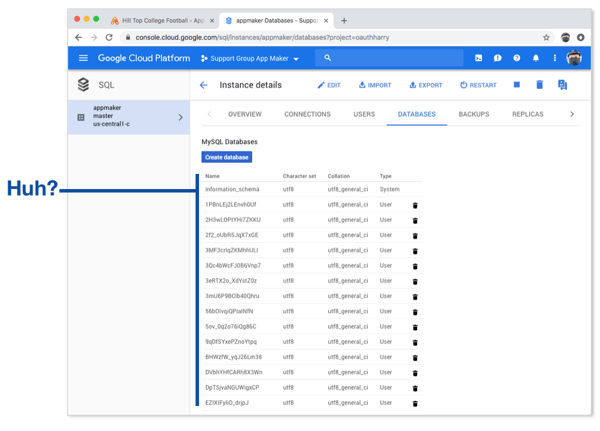
Task: Click the Character set column header
Action: 299,176
